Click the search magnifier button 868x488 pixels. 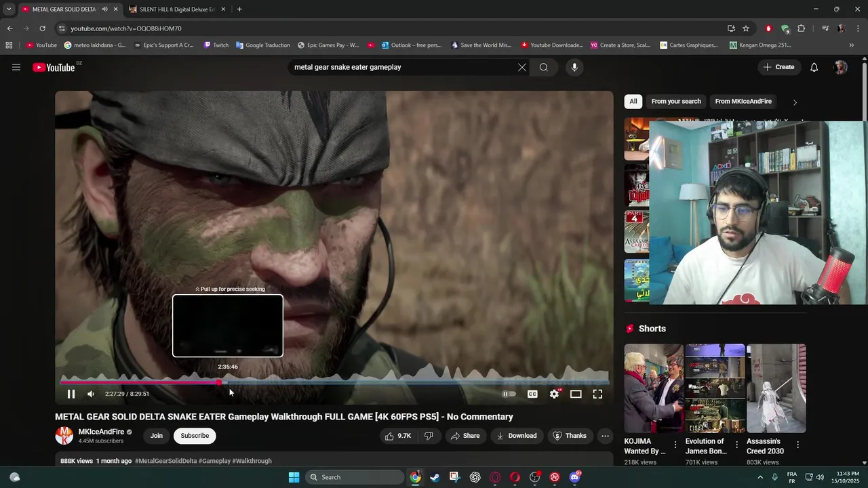[x=544, y=67]
